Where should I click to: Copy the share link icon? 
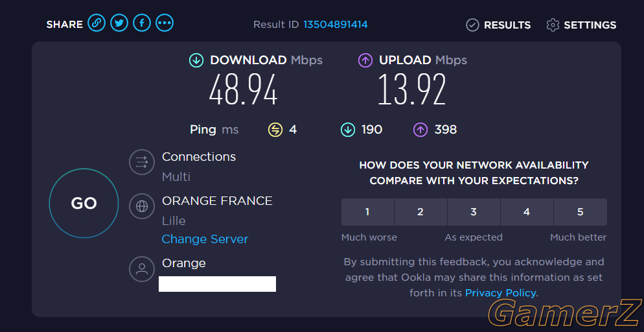pos(97,23)
